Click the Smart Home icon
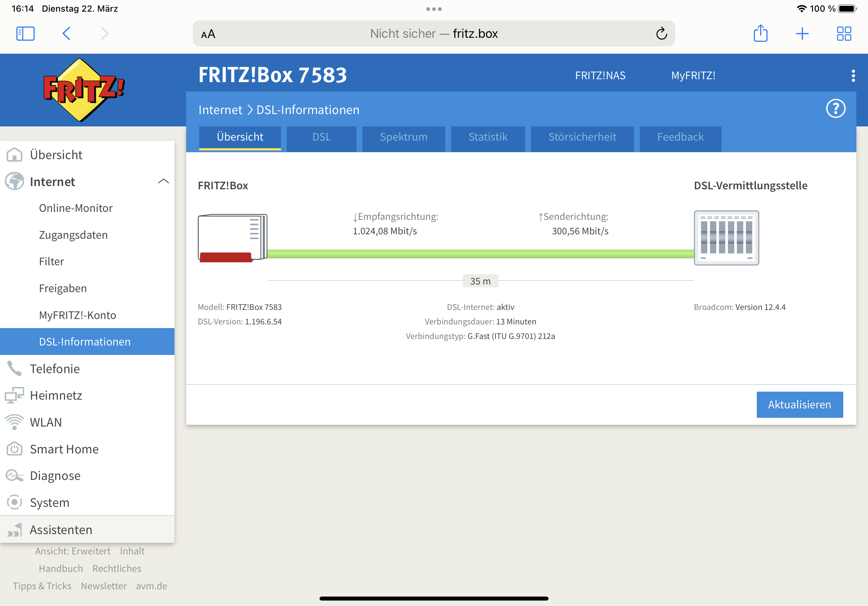 pyautogui.click(x=15, y=449)
